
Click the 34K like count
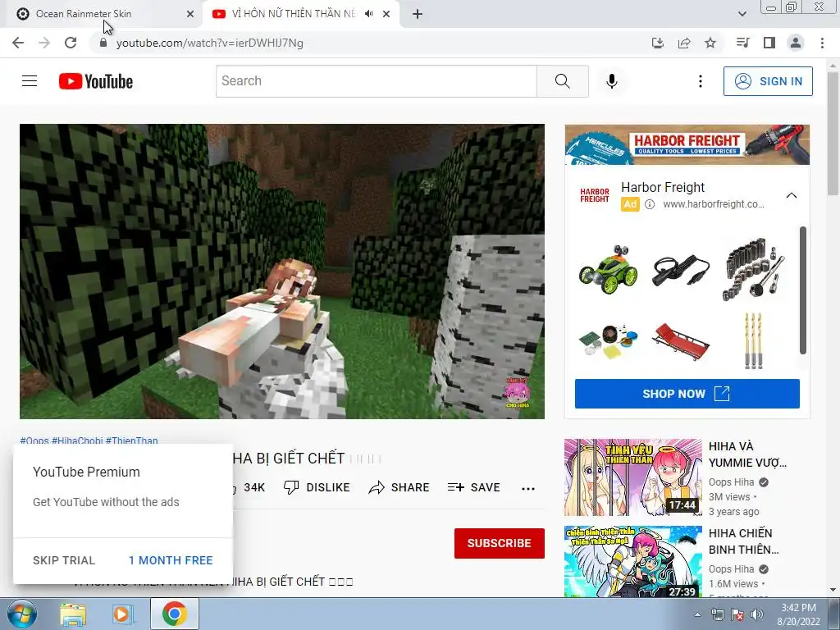[x=254, y=487]
